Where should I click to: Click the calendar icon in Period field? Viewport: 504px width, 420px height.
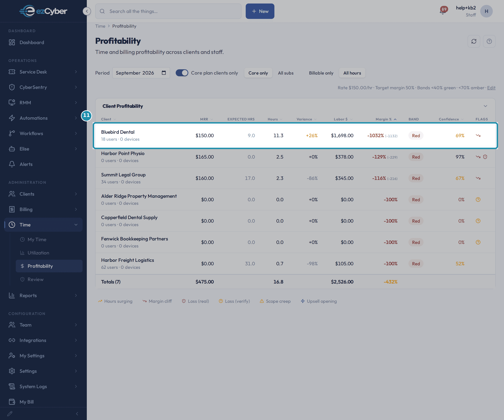pyautogui.click(x=164, y=73)
